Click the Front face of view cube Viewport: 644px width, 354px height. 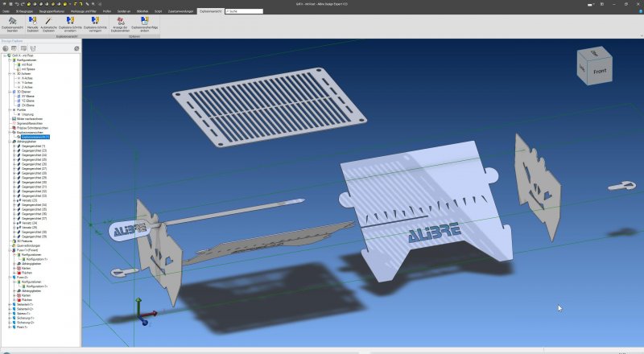[600, 71]
